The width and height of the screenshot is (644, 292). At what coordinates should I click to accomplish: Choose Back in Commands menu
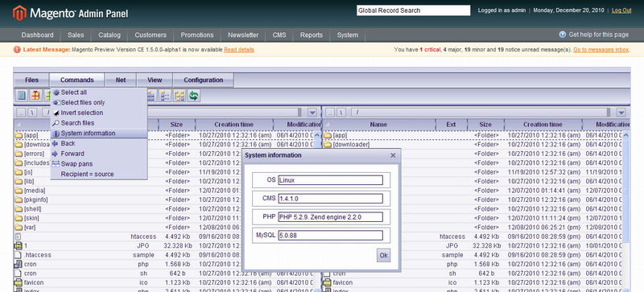coord(98,144)
